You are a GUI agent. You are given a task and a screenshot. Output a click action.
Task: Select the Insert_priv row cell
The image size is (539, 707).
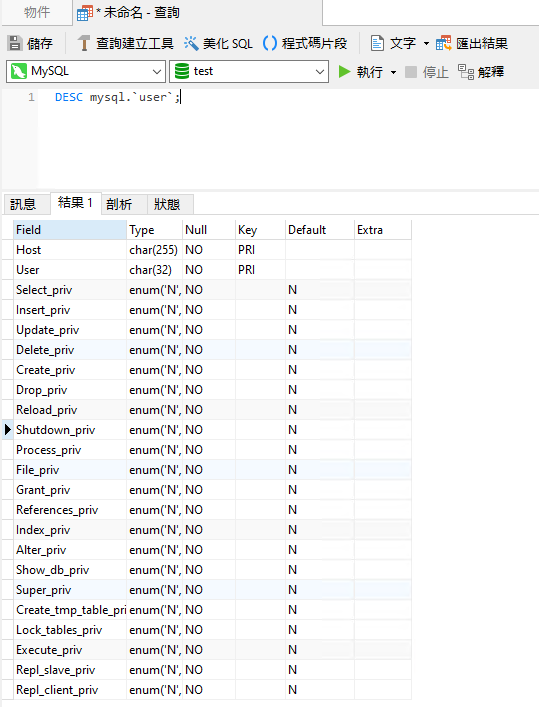70,310
